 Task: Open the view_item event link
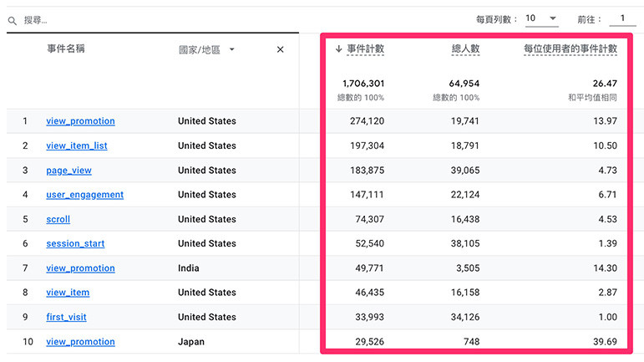click(68, 293)
